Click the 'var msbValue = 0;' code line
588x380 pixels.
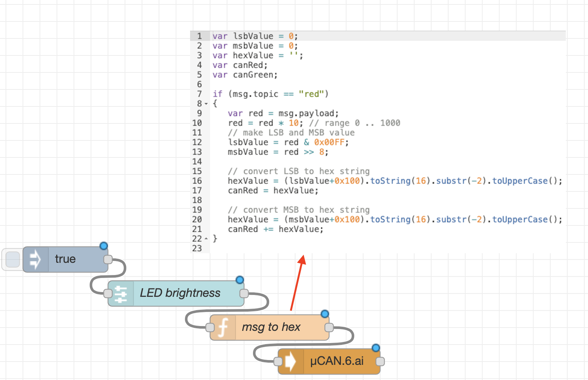click(x=255, y=46)
